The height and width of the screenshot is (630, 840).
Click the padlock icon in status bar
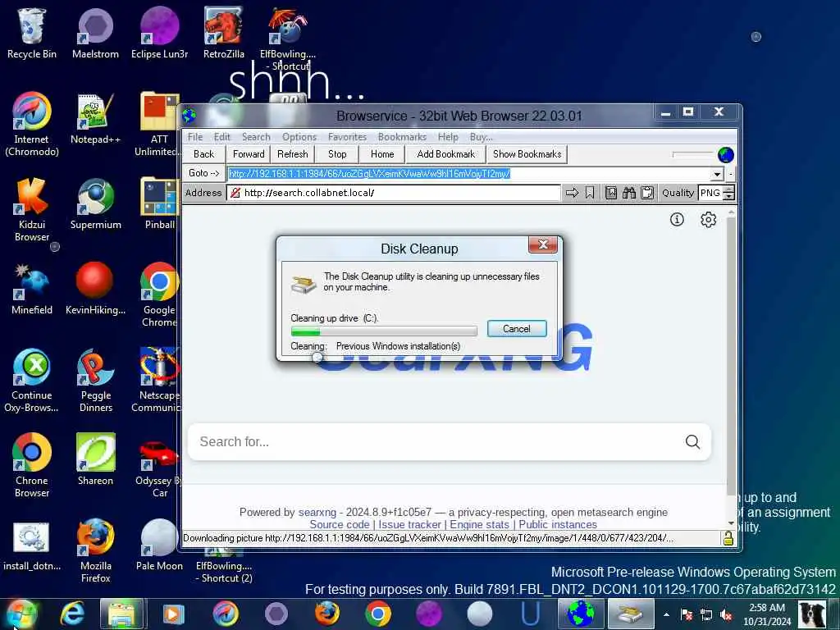pos(728,538)
